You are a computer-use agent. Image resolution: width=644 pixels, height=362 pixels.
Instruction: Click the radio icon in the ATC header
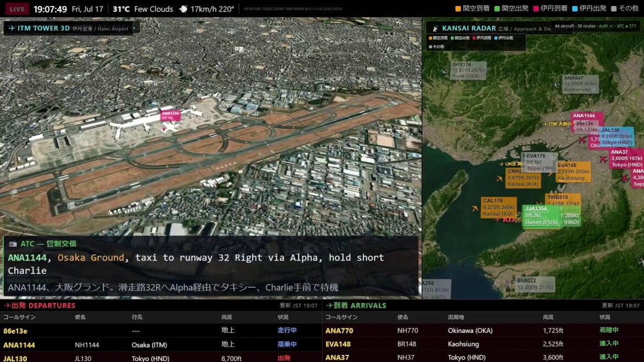coord(13,244)
